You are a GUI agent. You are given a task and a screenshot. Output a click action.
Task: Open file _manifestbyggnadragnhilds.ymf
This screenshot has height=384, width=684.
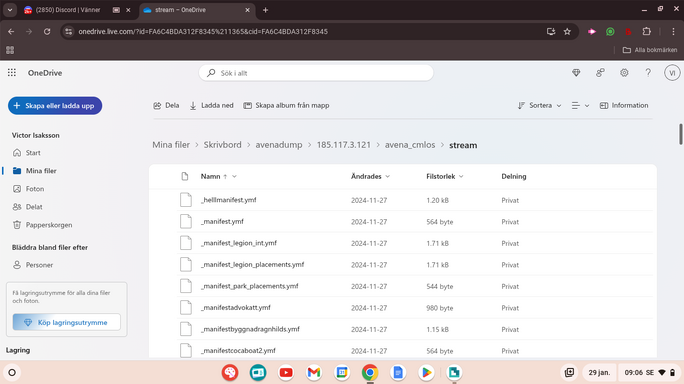click(x=250, y=329)
